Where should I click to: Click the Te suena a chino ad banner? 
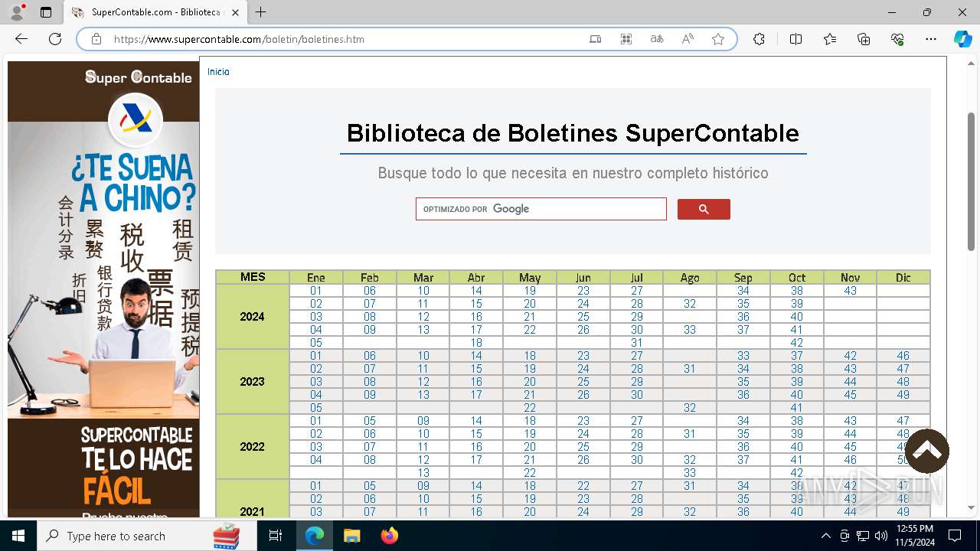(x=103, y=289)
